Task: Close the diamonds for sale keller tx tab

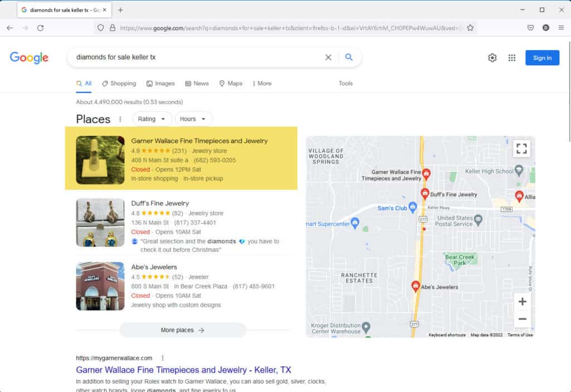Action: 104,10
